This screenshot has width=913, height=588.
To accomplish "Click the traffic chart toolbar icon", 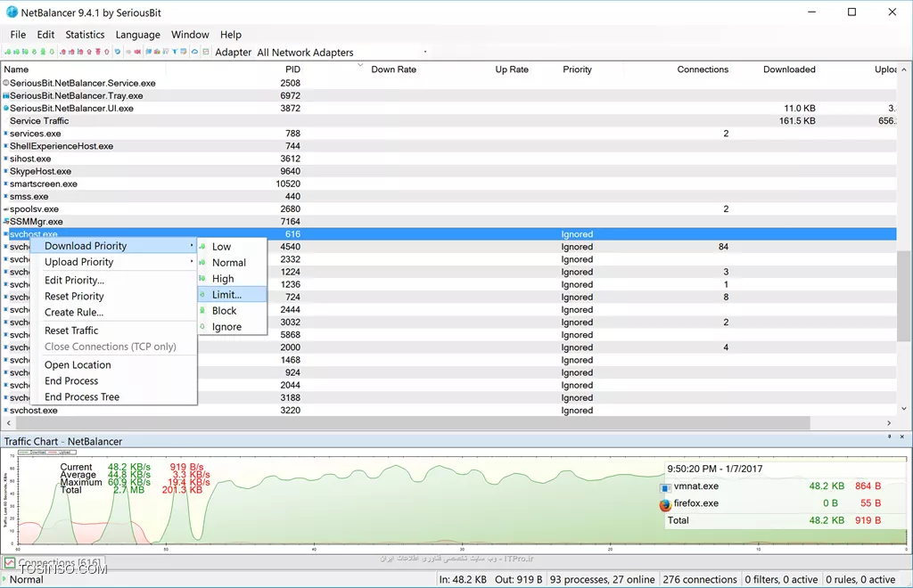I will 206,52.
